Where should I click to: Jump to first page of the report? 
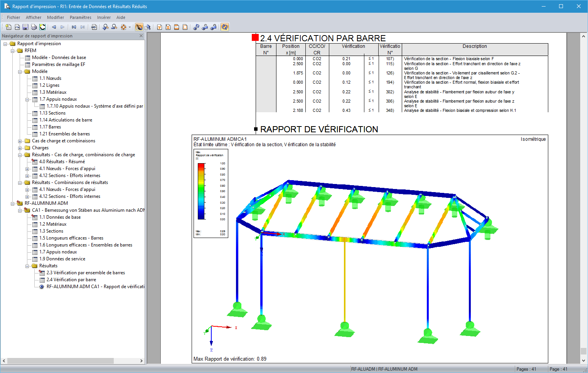point(74,27)
